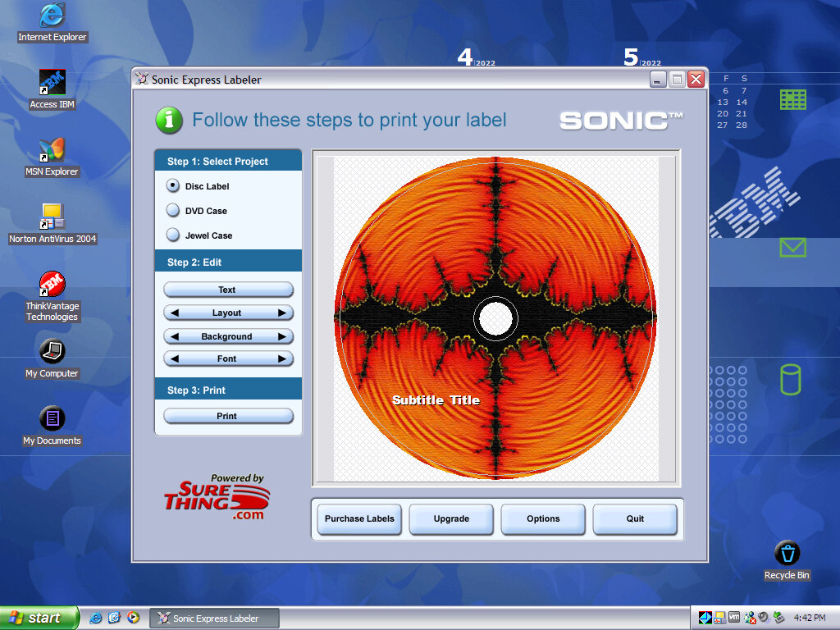840x630 pixels.
Task: Click the right arrow on Layout
Action: coord(282,313)
